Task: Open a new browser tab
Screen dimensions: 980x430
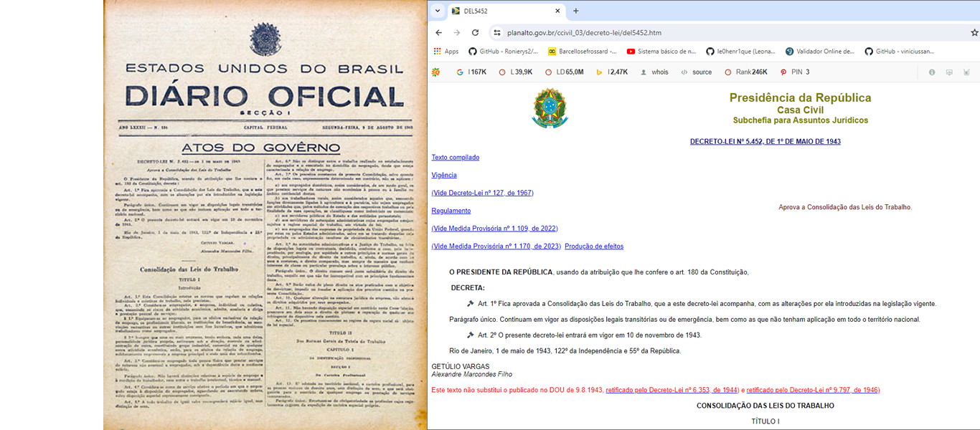Action: (x=575, y=11)
